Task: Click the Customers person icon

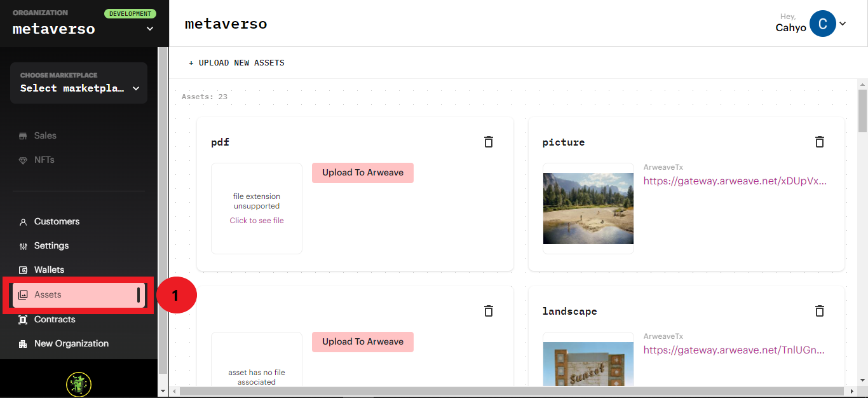Action: point(23,222)
